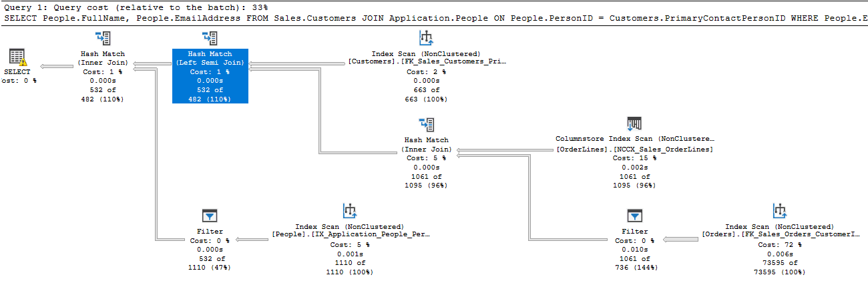
Task: Click the middle Hash Match (Inner Join) icon
Action: click(x=426, y=125)
